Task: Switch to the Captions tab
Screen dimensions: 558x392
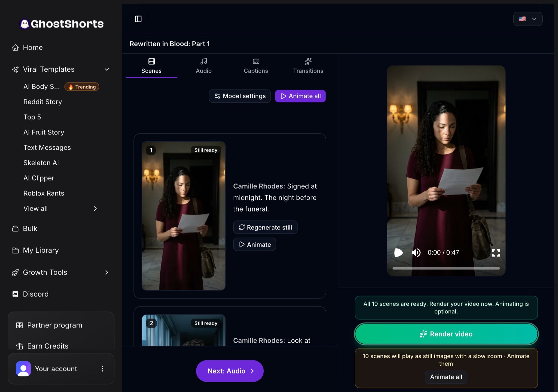Action: 256,66
